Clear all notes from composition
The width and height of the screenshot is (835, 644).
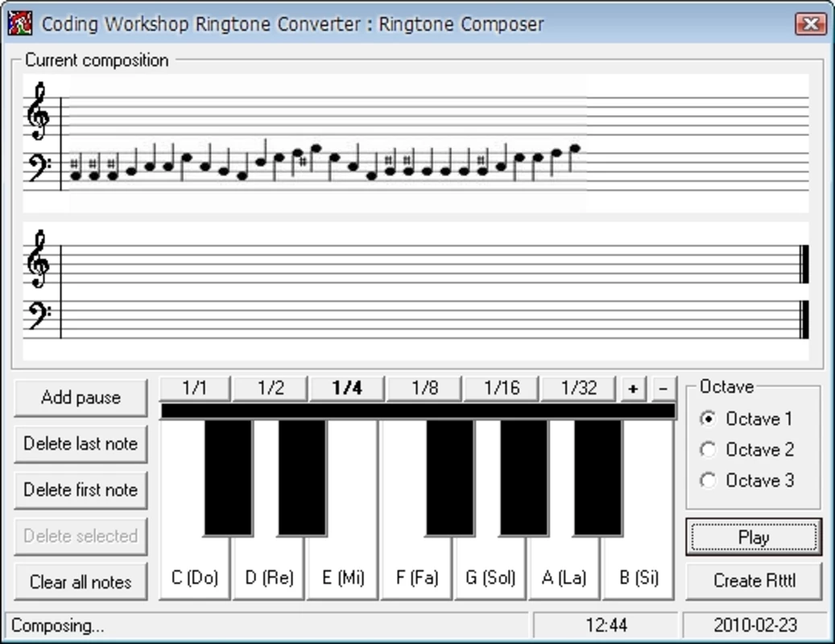(81, 582)
